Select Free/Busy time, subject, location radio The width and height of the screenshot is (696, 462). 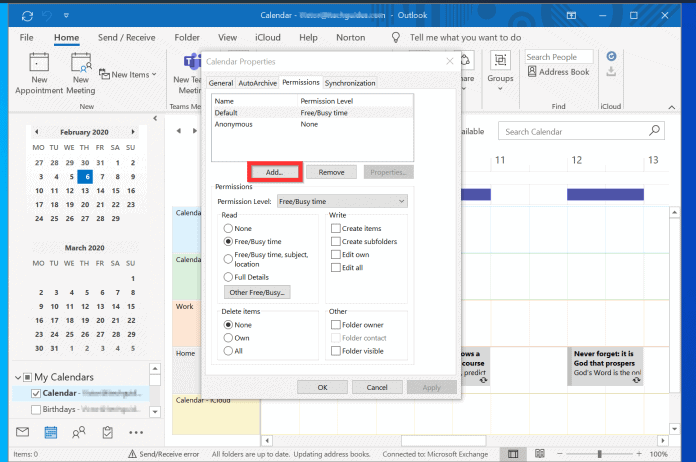(228, 259)
